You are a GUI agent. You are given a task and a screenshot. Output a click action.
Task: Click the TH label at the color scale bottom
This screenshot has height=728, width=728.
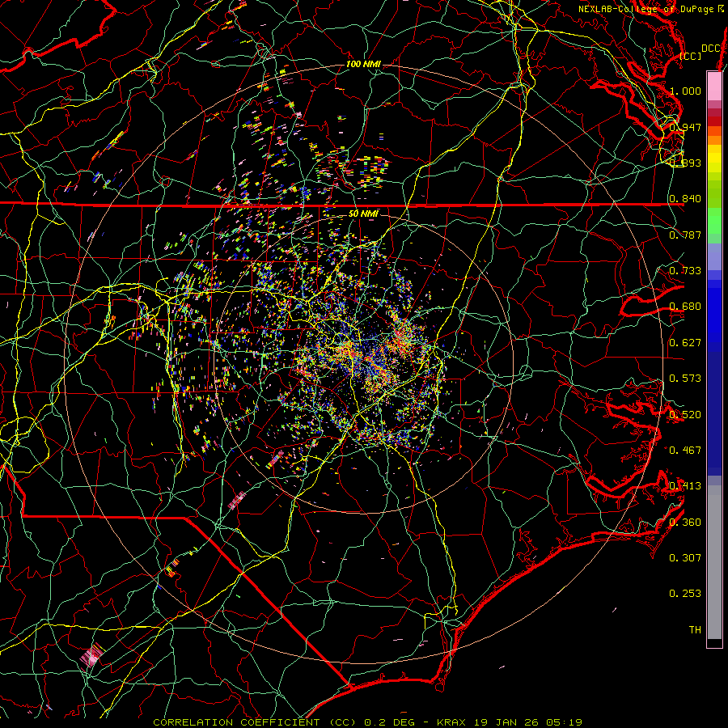pos(695,630)
